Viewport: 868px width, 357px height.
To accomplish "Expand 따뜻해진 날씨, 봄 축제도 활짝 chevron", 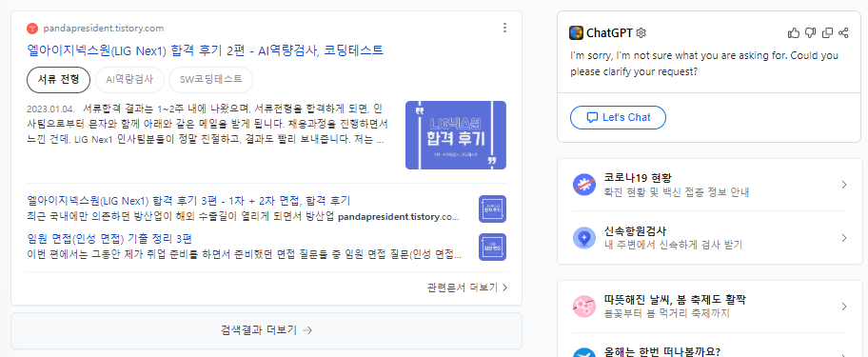I will [x=843, y=307].
